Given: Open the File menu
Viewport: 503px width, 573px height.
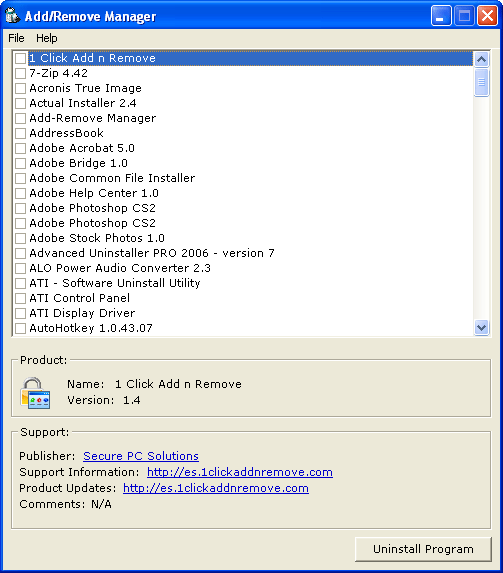Looking at the screenshot, I should coord(16,38).
